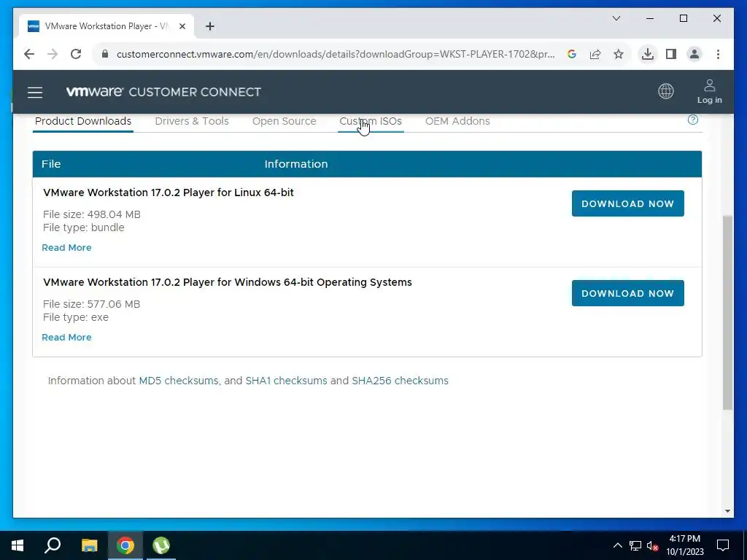
Task: Open the Chrome downloads panel
Action: coord(648,54)
